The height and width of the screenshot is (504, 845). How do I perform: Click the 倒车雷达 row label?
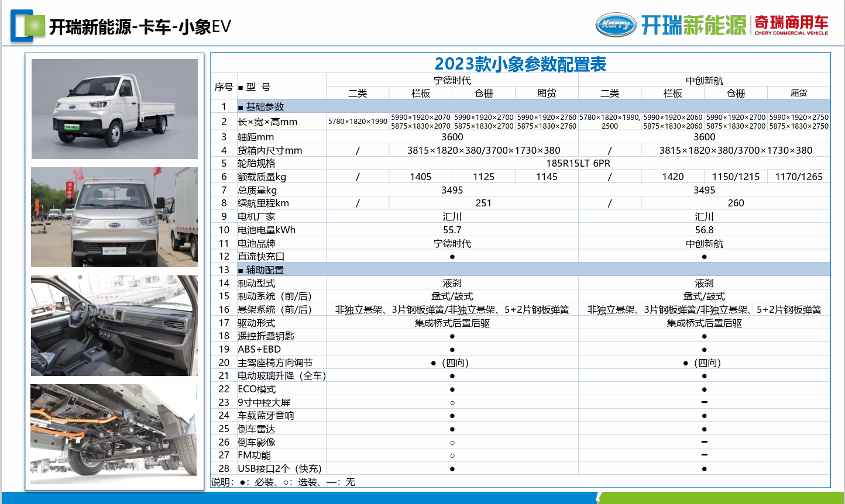pos(256,429)
